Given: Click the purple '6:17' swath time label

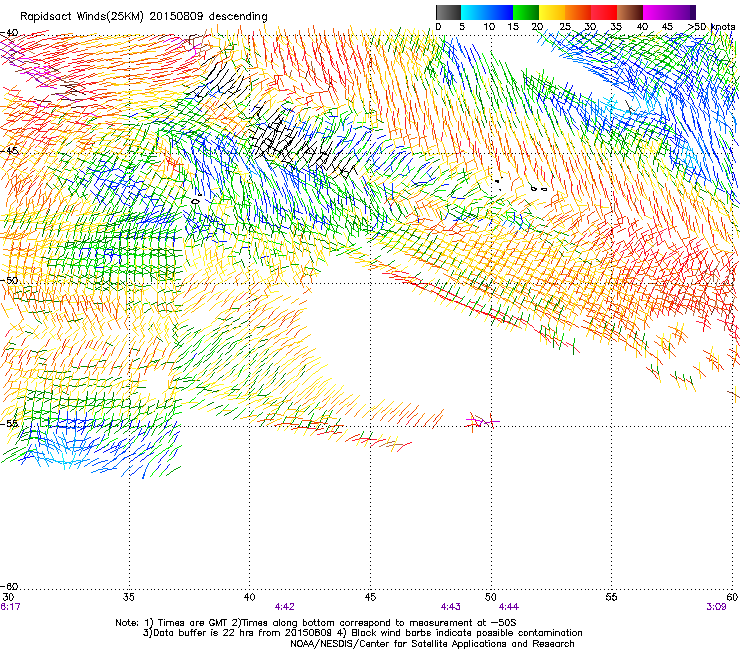Looking at the screenshot, I should tap(10, 607).
